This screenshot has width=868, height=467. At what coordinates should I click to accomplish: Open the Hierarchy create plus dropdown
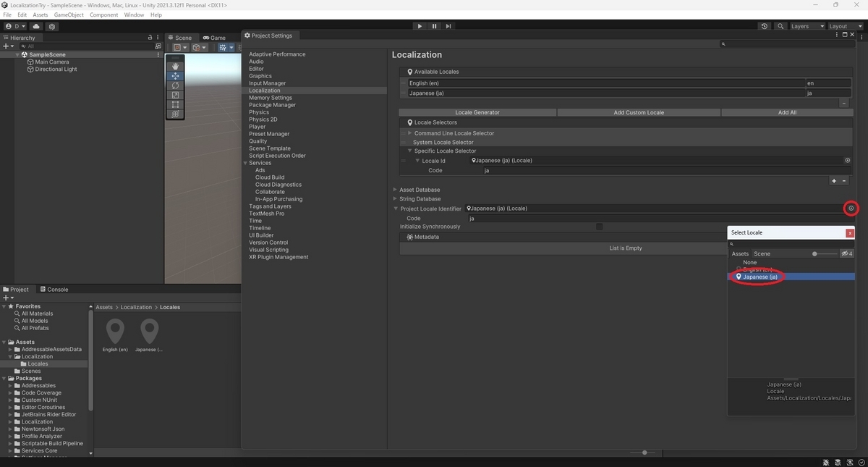click(8, 46)
